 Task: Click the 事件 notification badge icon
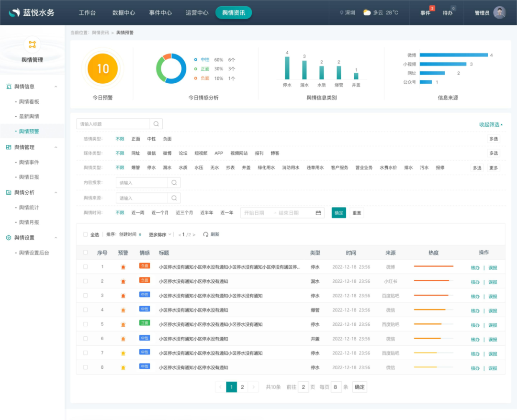432,8
